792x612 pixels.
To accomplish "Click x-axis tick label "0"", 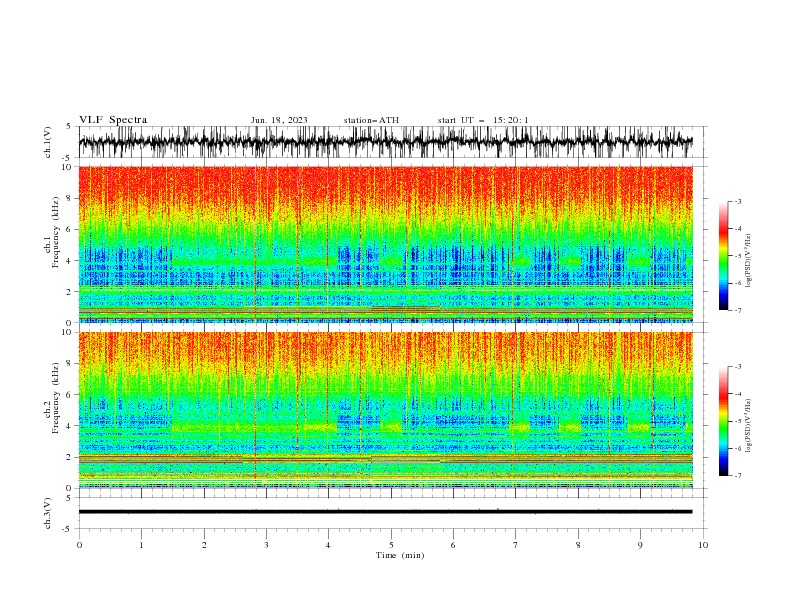I will (x=79, y=545).
